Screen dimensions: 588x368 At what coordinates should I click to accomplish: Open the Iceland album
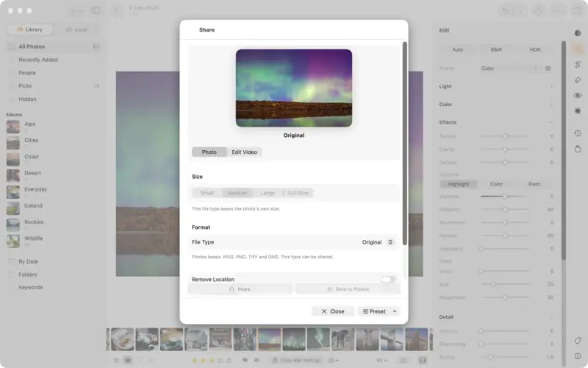pyautogui.click(x=54, y=208)
